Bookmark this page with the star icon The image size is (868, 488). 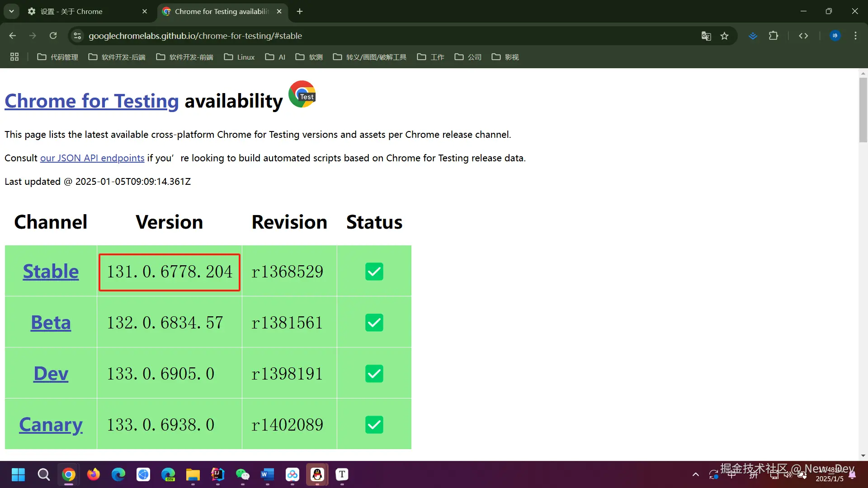pyautogui.click(x=725, y=36)
